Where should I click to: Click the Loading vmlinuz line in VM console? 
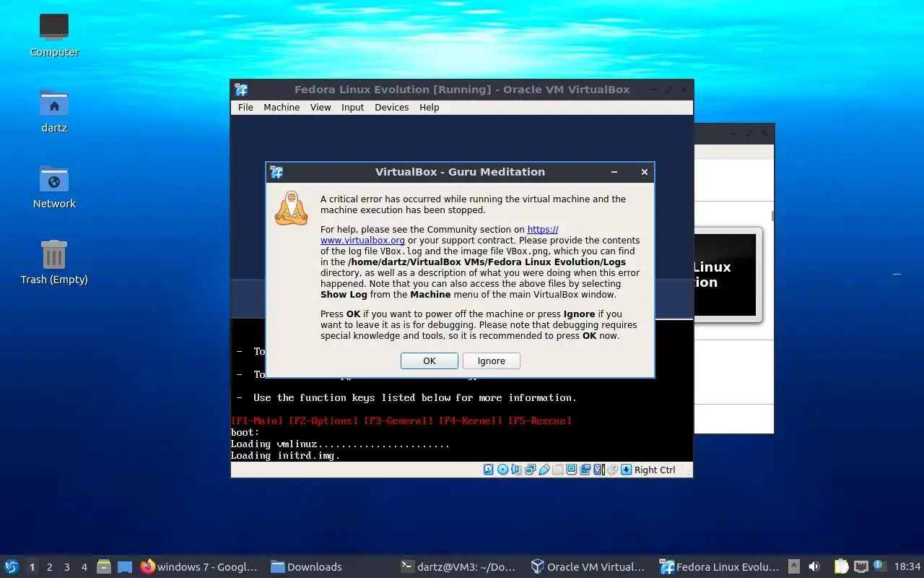pyautogui.click(x=340, y=444)
